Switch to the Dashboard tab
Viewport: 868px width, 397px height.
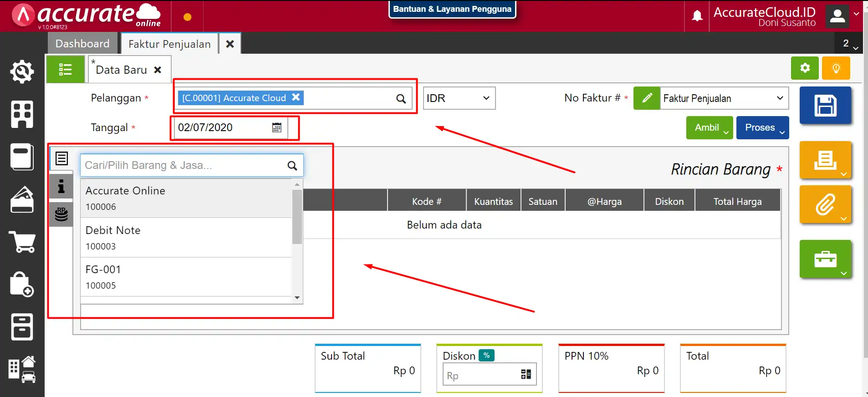click(82, 43)
